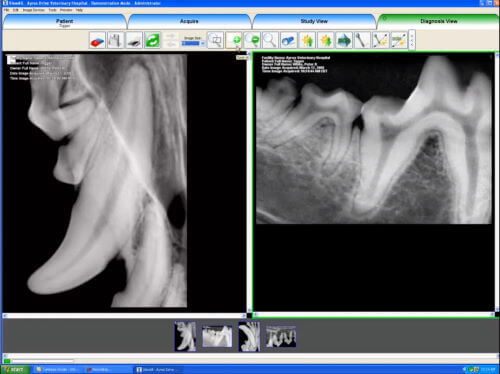Viewport: 500px width, 374px height.
Task: Click the wrench tool icon
Action: click(362, 40)
